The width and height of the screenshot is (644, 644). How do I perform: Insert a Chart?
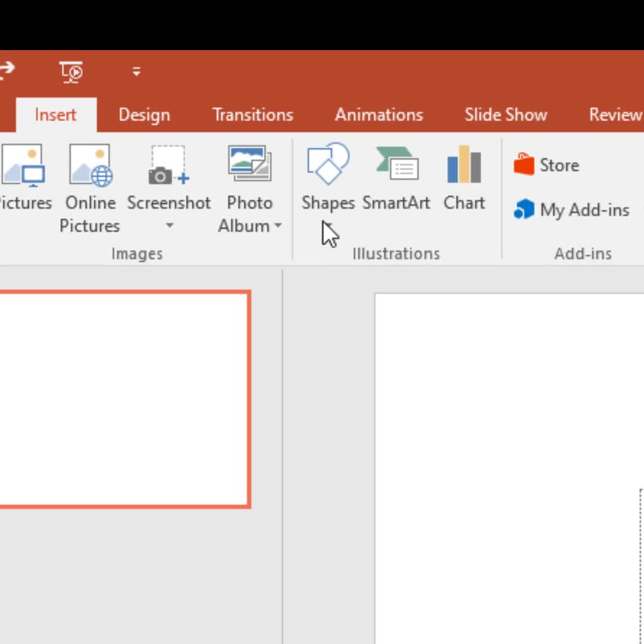pyautogui.click(x=464, y=178)
